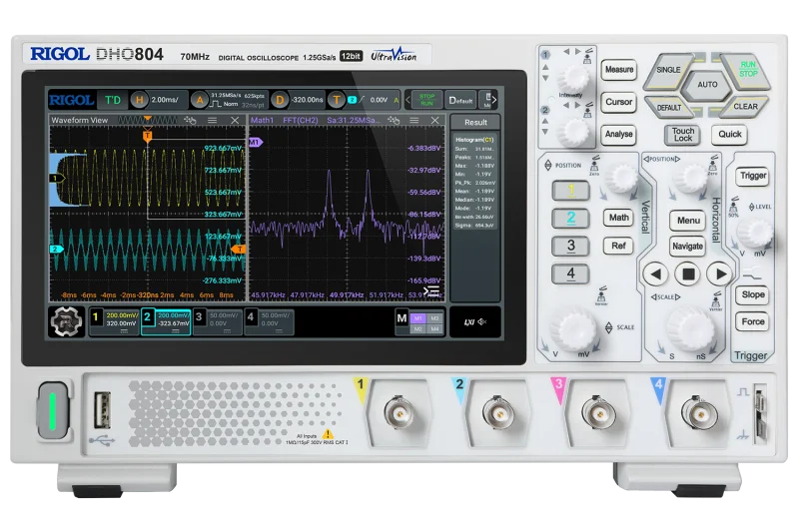Close the Waveform View window
The image size is (799, 532).
(x=235, y=120)
